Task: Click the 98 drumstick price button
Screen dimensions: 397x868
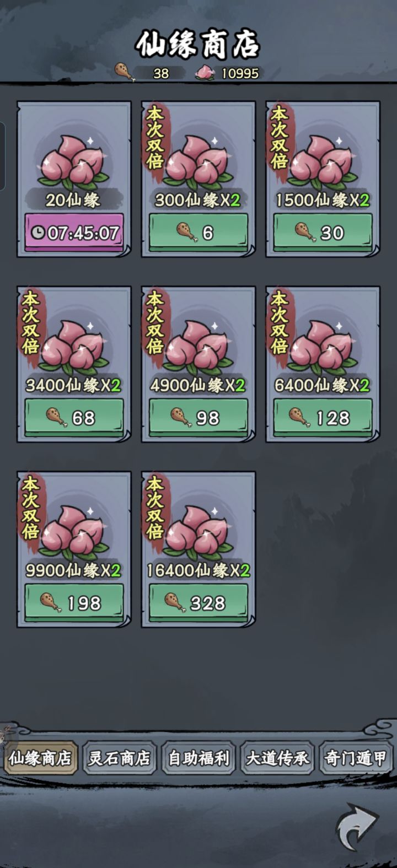Action: click(x=198, y=418)
